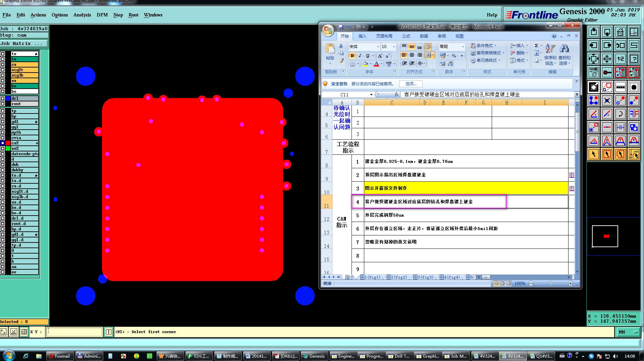644x361 pixels.
Task: Click the black octagon feature icon
Action: coord(634,87)
